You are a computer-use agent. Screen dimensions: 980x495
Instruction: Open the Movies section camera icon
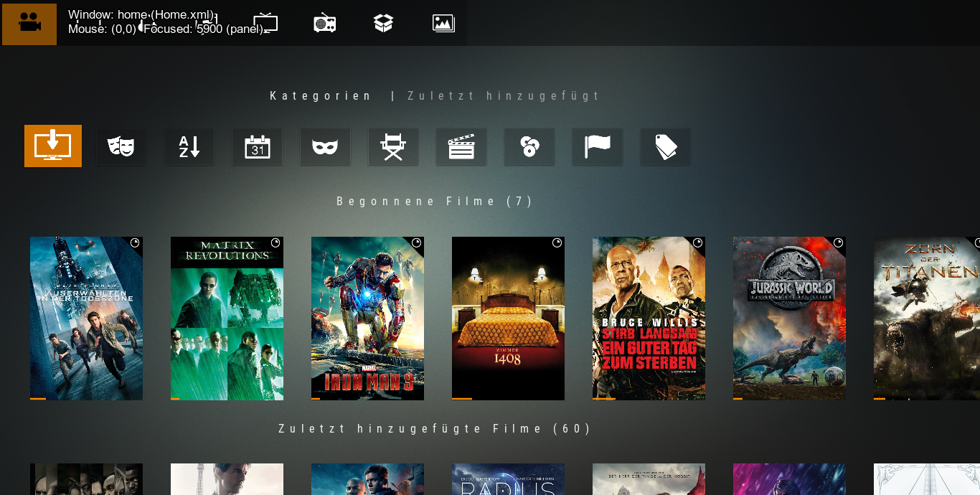[x=29, y=24]
